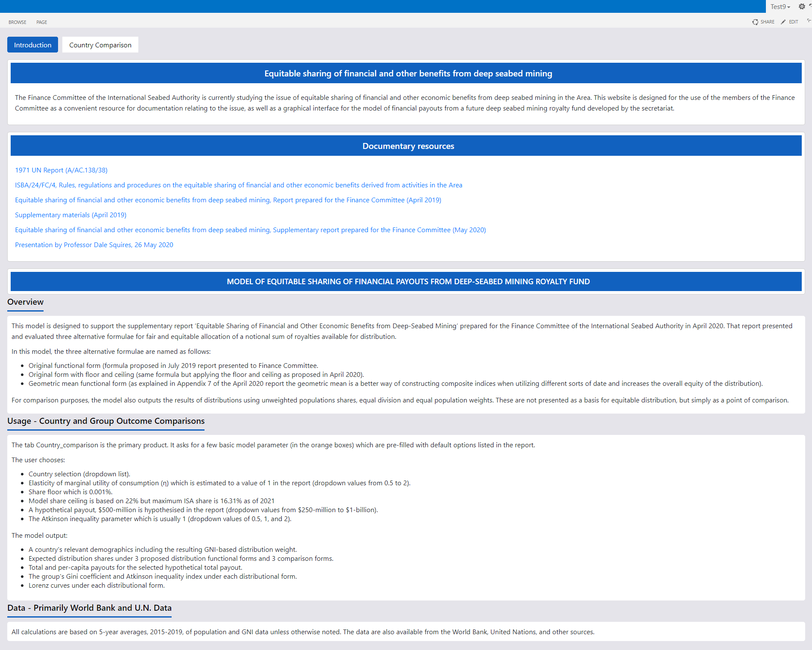Click the EDIT text button
Image resolution: width=812 pixels, height=650 pixels.
[794, 22]
